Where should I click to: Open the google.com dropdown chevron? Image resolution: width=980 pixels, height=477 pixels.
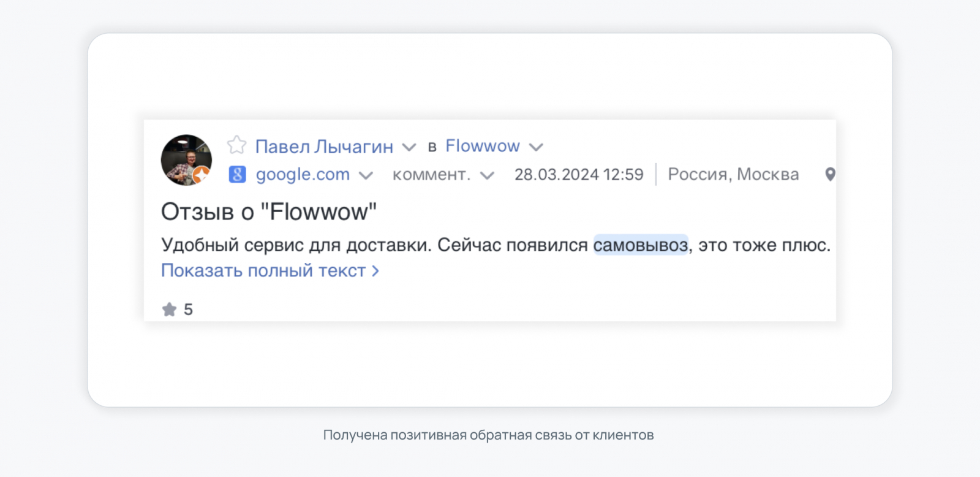366,176
